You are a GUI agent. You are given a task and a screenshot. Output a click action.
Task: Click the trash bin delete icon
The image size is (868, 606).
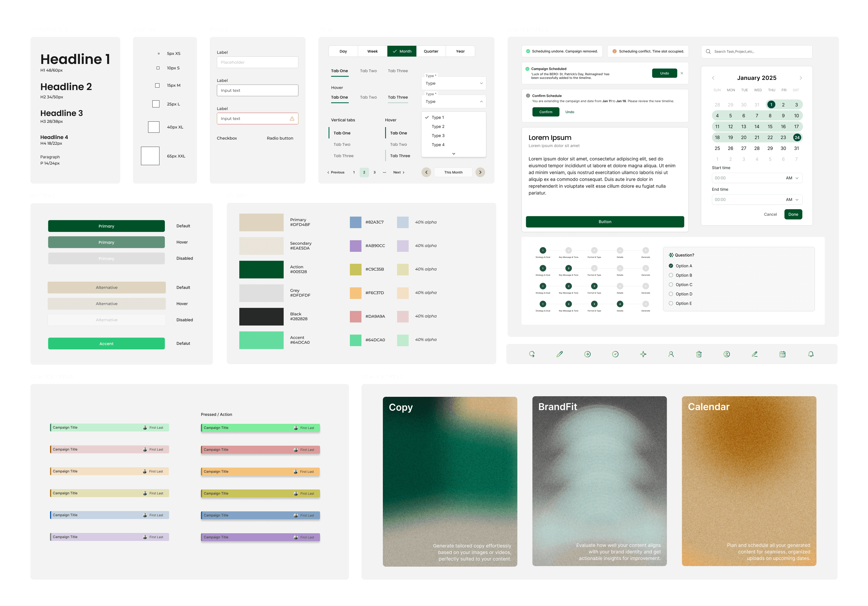699,354
